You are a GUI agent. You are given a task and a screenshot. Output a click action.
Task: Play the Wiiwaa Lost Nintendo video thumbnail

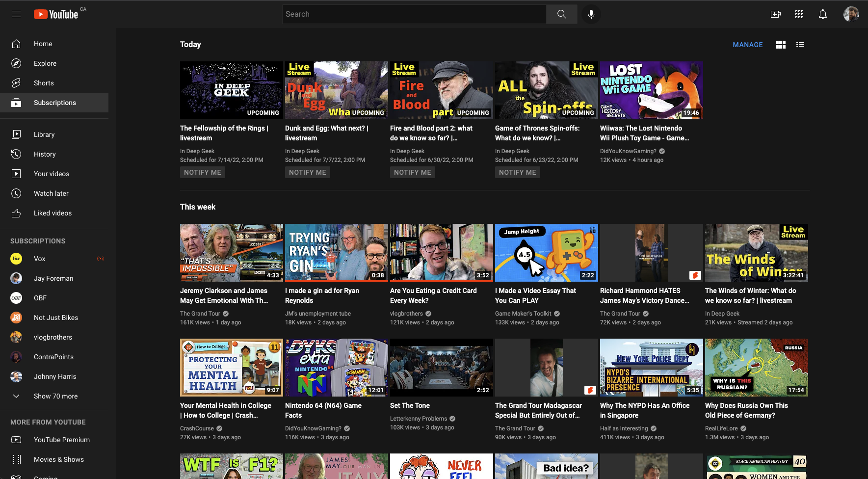click(651, 90)
